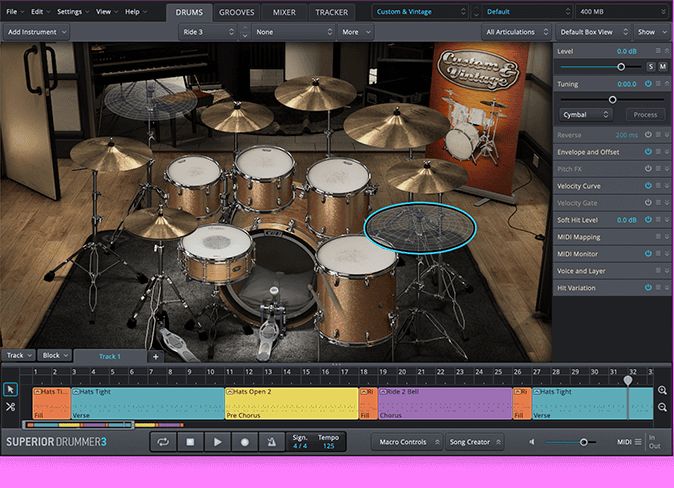This screenshot has width=674, height=488.
Task: Mute the instrument with M button
Action: (662, 67)
